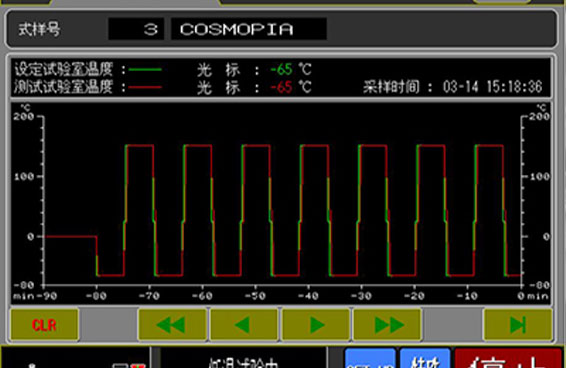Select the COSMOPIA sample name field
The image size is (566, 368).
[x=249, y=29]
